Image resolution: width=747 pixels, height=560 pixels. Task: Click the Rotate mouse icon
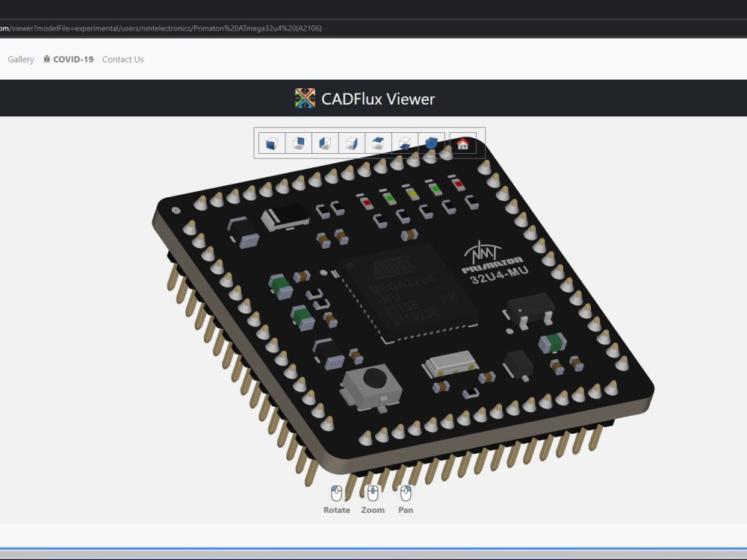pyautogui.click(x=336, y=494)
